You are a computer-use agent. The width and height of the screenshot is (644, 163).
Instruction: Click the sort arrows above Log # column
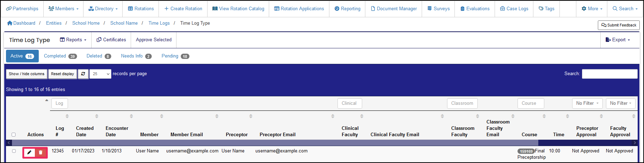tap(67, 116)
